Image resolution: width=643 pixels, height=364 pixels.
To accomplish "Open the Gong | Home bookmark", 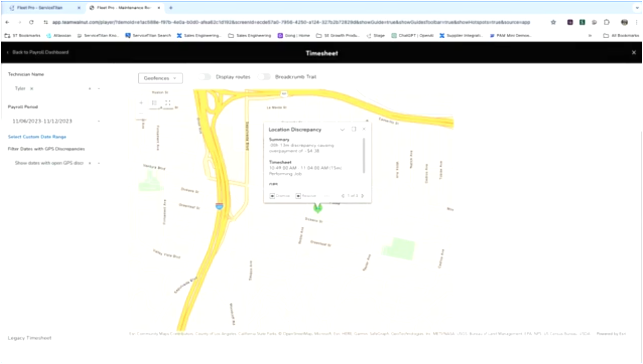I will pyautogui.click(x=293, y=36).
